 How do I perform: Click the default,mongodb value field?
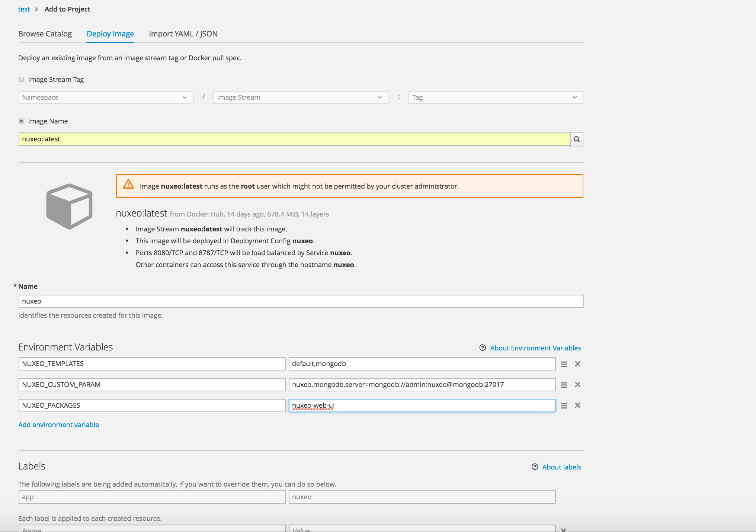tap(422, 364)
